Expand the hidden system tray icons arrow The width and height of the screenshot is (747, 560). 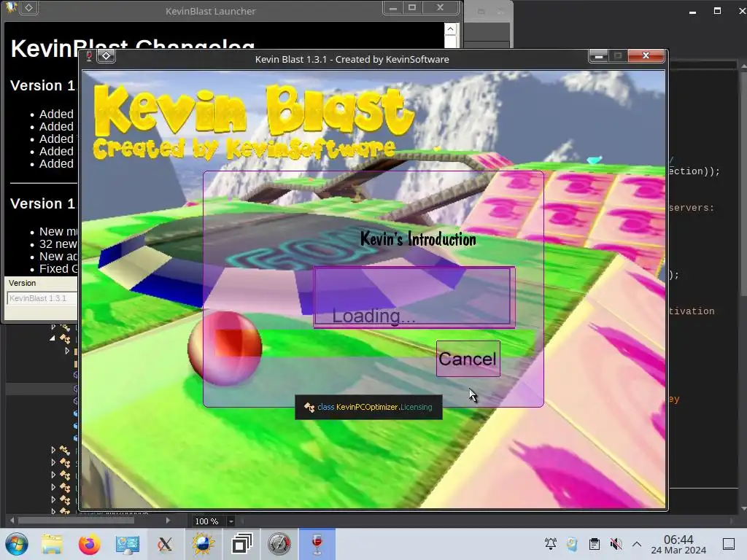[x=636, y=544]
